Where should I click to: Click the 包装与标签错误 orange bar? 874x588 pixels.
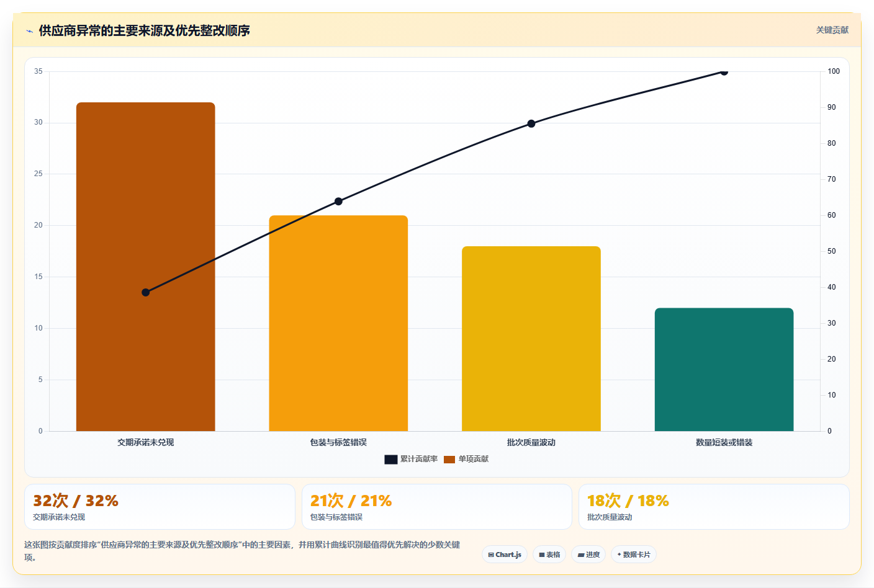coord(338,323)
